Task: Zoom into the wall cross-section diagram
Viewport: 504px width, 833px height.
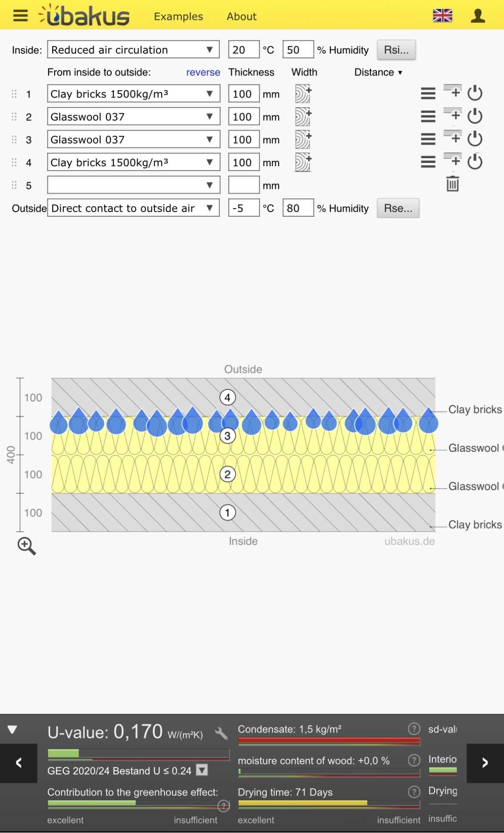Action: point(27,546)
